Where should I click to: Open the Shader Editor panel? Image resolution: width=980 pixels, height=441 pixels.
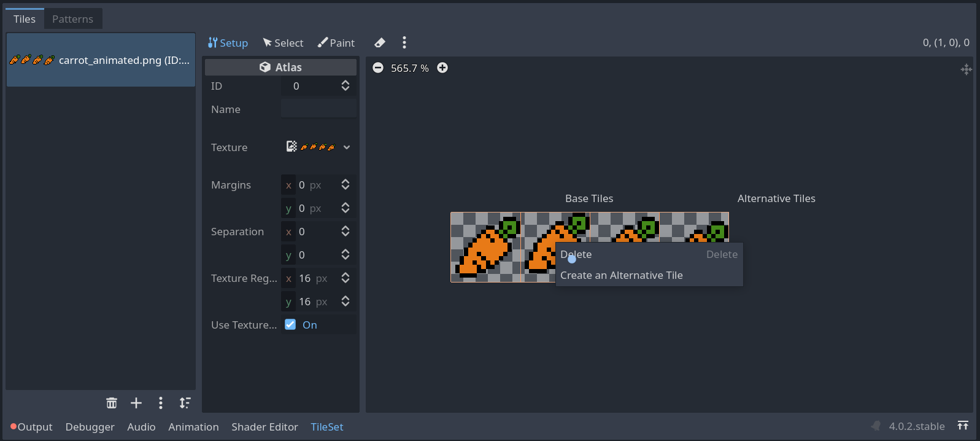pos(264,427)
